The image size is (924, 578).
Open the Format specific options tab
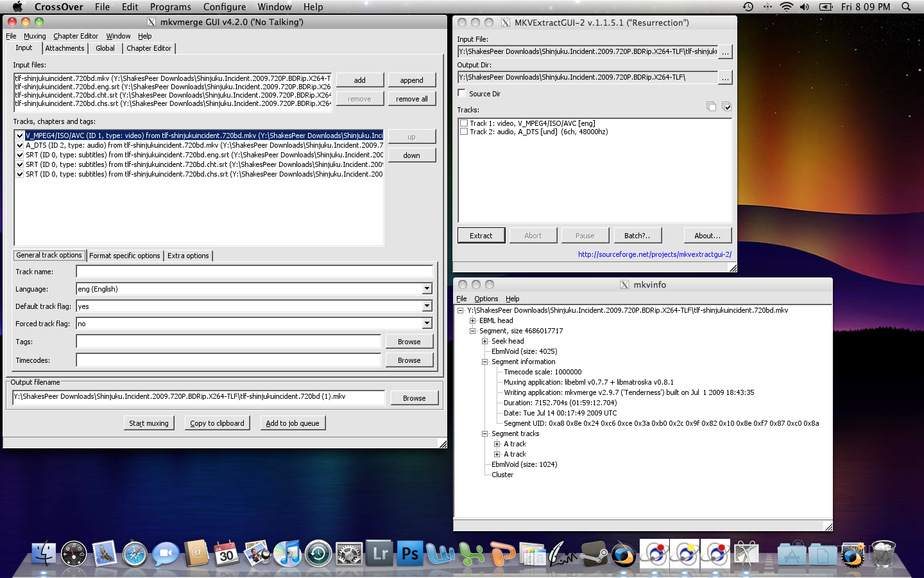pyautogui.click(x=124, y=256)
